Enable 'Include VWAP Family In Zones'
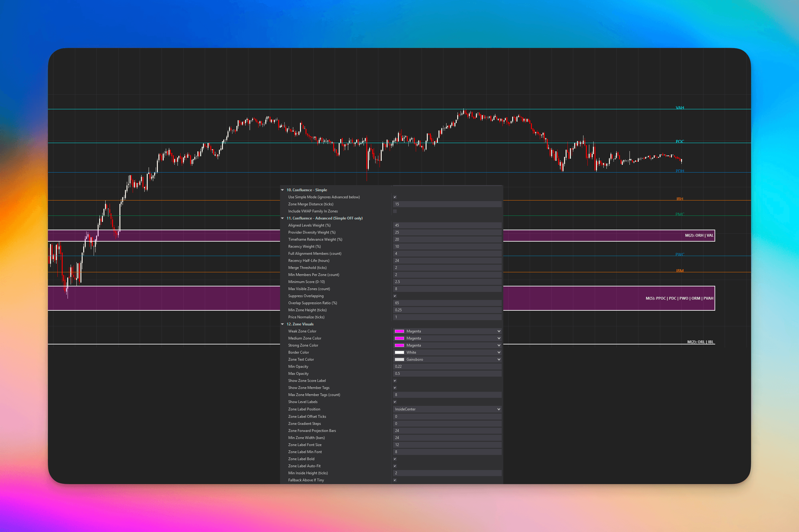Viewport: 799px width, 532px height. 395,211
